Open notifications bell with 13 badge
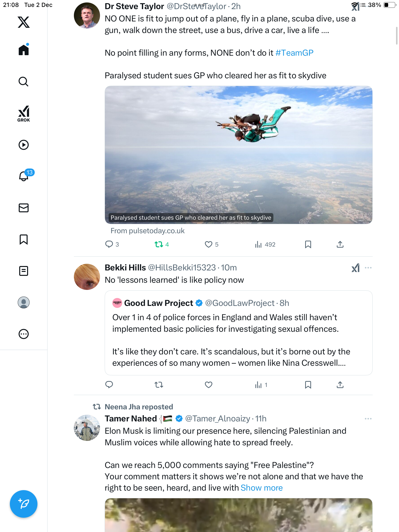Screen dimensions: 399x532 (24, 176)
